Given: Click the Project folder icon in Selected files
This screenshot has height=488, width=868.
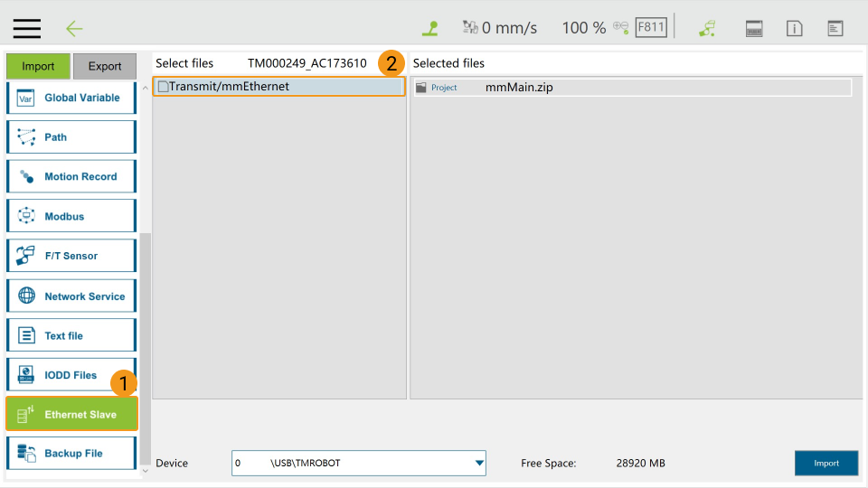Looking at the screenshot, I should pos(421,88).
